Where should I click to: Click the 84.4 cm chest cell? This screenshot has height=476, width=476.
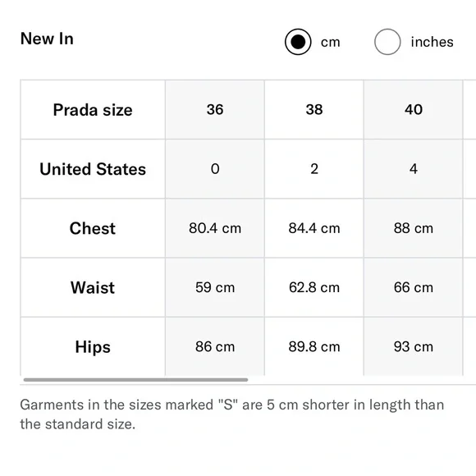tap(314, 228)
